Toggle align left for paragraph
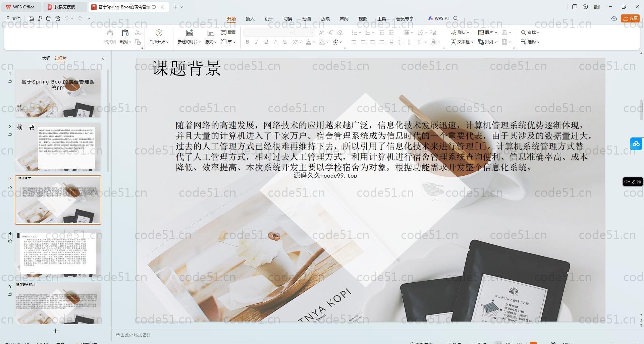Viewport: 644px width, 344px height. coord(354,42)
